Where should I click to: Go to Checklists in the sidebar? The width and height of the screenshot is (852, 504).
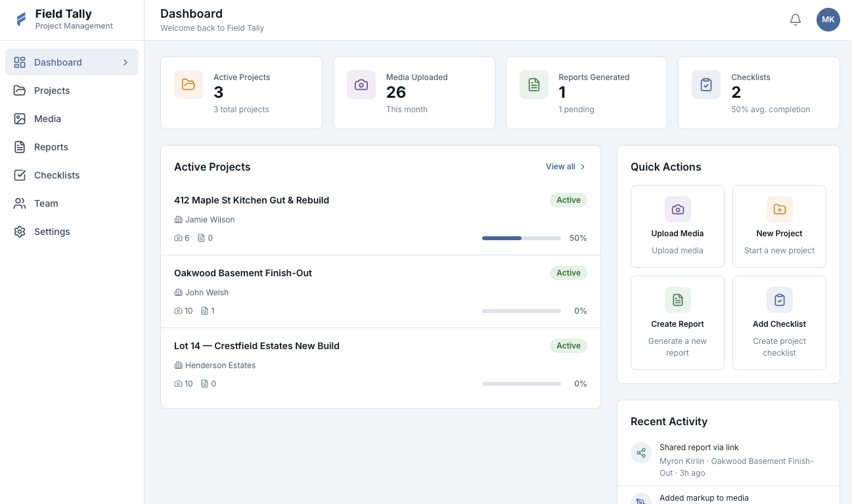(x=56, y=175)
